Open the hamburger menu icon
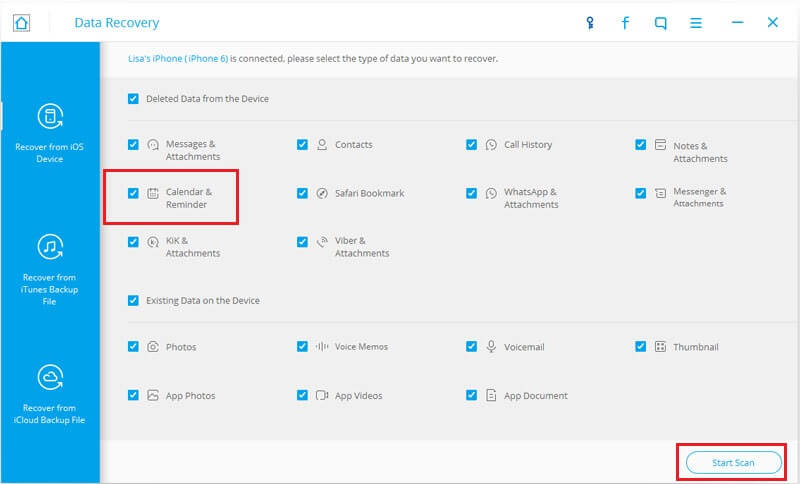 696,23
